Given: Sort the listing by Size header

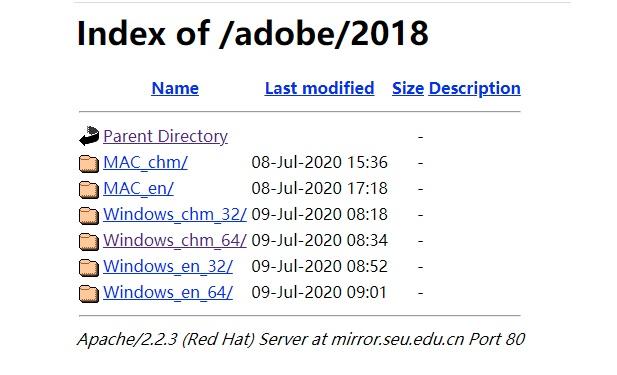Looking at the screenshot, I should tap(408, 88).
